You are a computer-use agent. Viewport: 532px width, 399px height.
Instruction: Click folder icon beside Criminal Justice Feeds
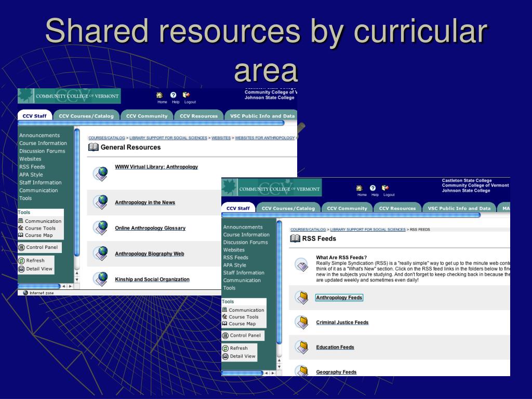[x=302, y=322]
